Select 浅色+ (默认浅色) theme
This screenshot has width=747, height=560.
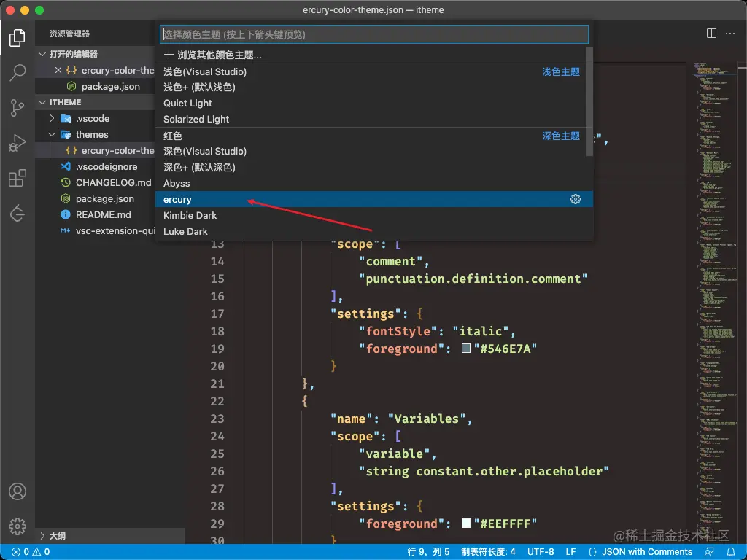point(374,87)
